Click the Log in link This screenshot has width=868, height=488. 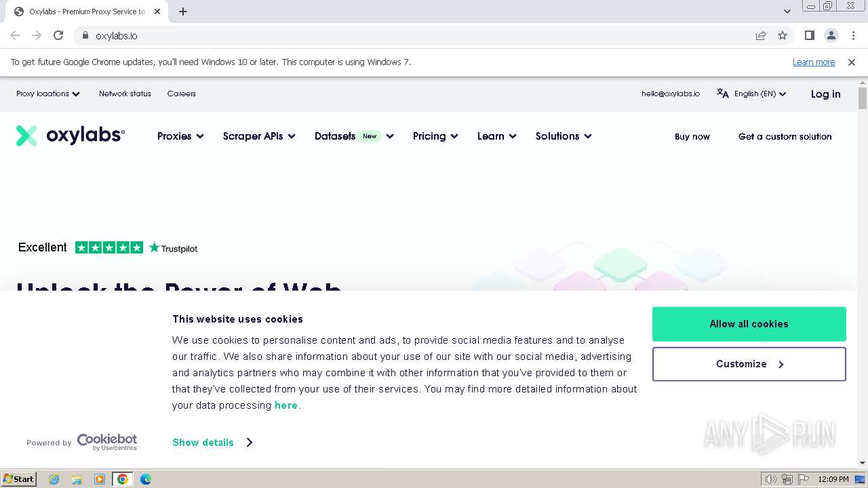pyautogui.click(x=825, y=94)
